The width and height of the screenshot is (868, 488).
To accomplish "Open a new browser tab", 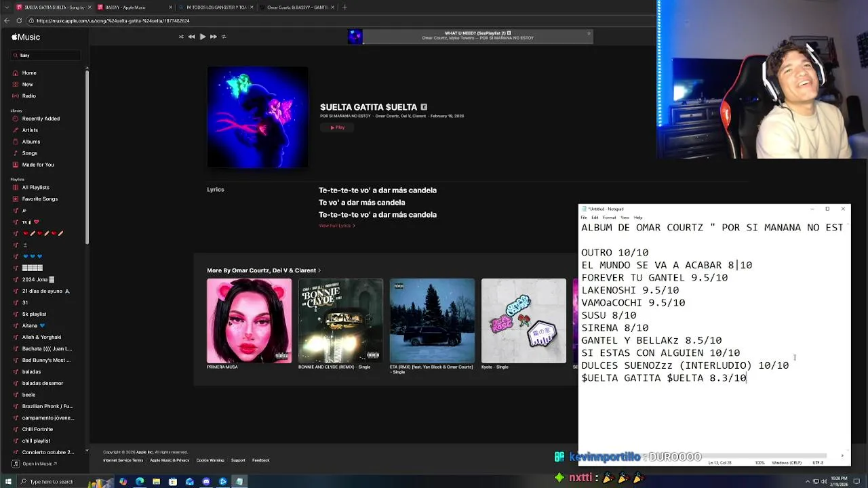I will (344, 7).
